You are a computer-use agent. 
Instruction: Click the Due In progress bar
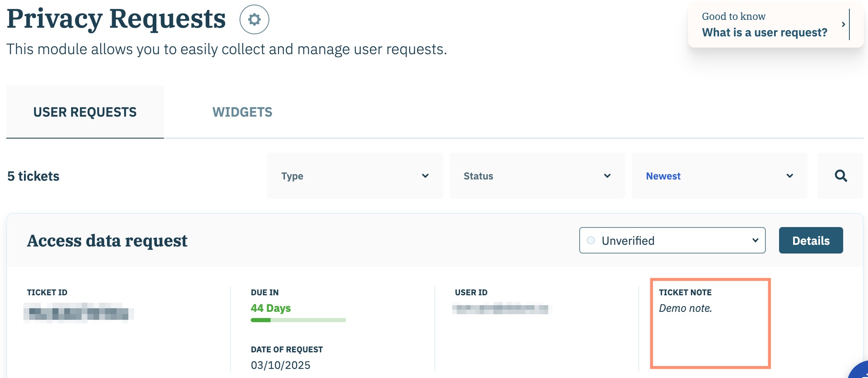(x=298, y=320)
